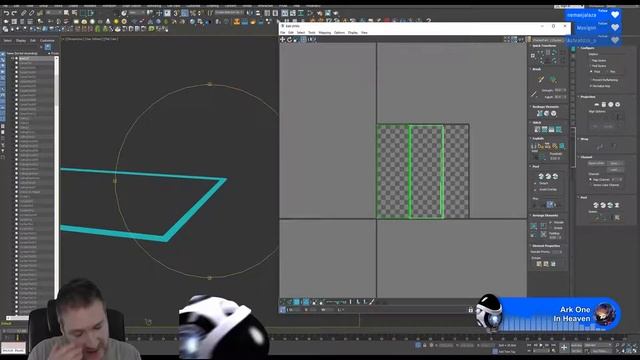
Task: Click the Save button in Channel rollout
Action: click(615, 163)
